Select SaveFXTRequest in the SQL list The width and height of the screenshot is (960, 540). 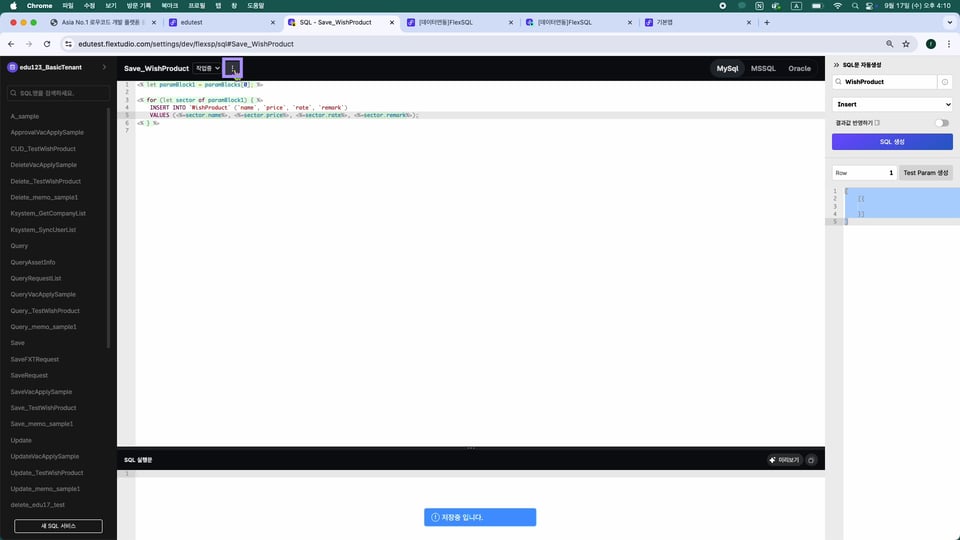(34, 359)
